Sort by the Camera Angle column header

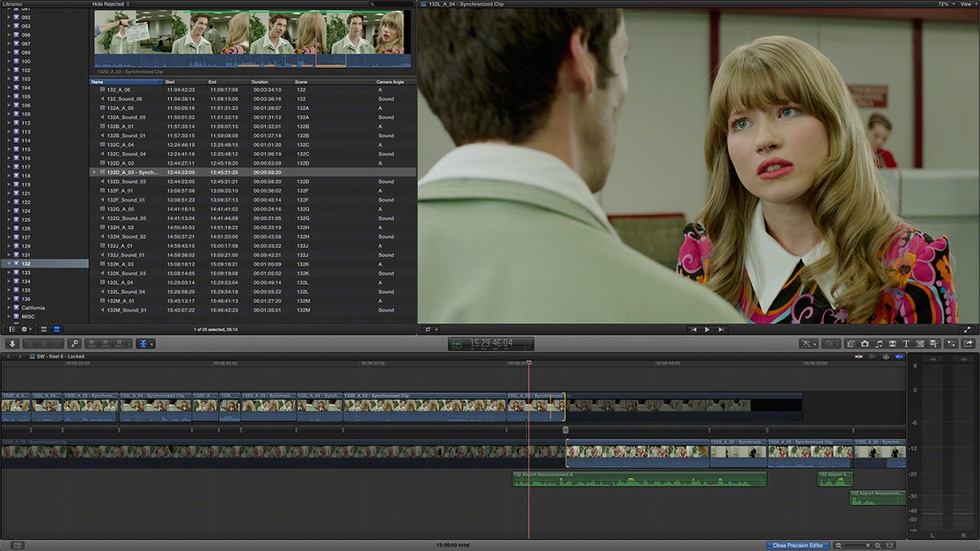point(390,82)
